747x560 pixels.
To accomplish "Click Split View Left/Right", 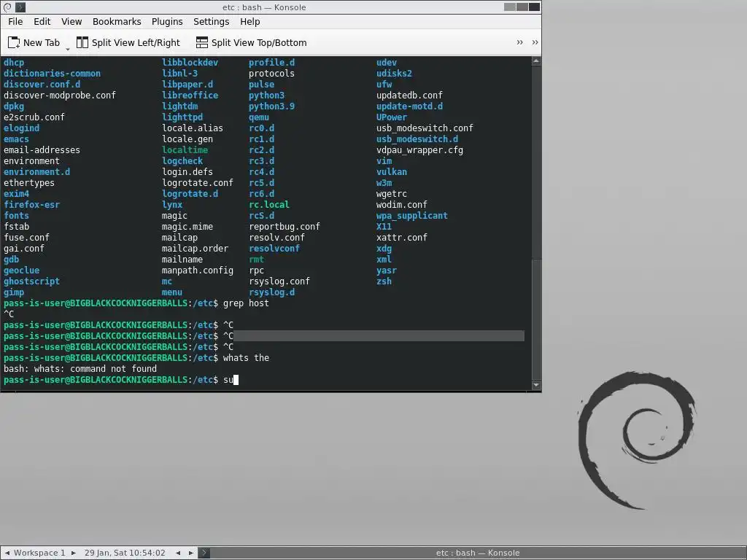I will click(x=128, y=43).
